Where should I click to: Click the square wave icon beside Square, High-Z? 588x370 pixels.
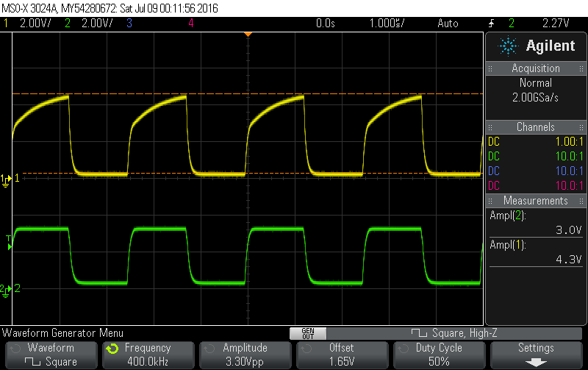pos(419,332)
